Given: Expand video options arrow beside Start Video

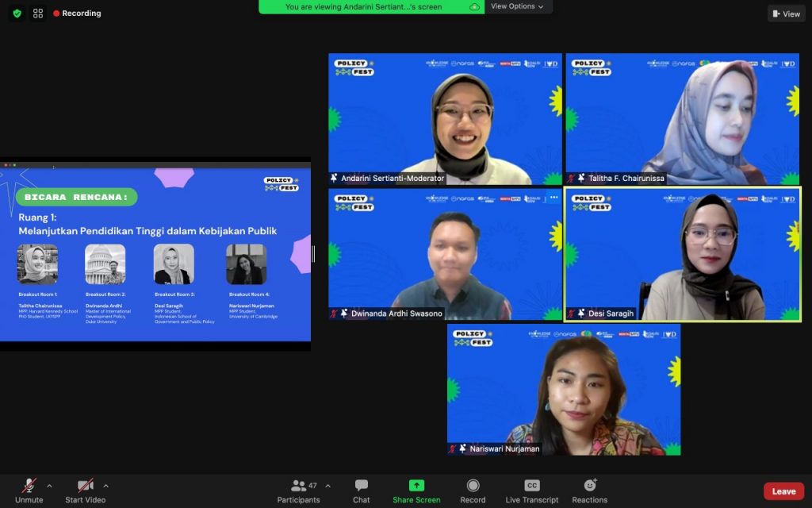Looking at the screenshot, I should pyautogui.click(x=105, y=486).
